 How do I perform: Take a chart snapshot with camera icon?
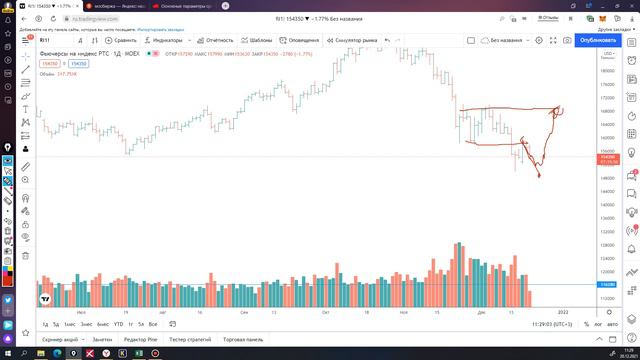click(x=567, y=40)
